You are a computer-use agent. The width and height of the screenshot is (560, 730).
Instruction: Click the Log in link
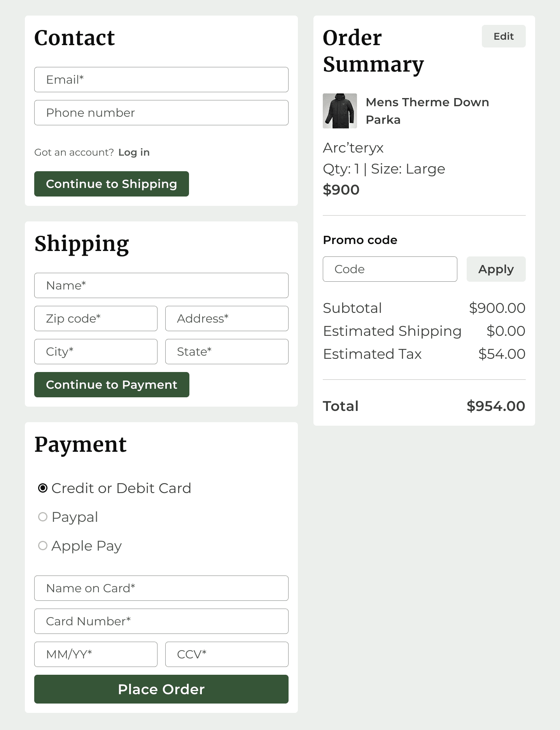(x=134, y=152)
